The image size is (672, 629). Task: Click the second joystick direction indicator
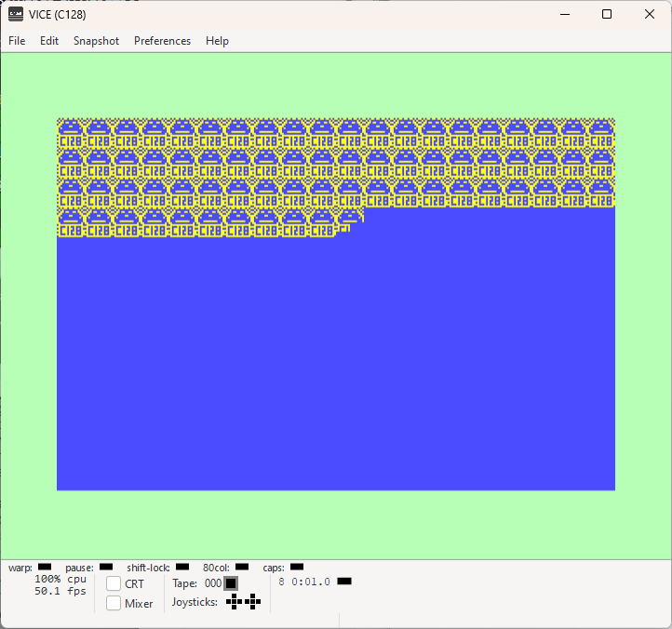click(253, 602)
